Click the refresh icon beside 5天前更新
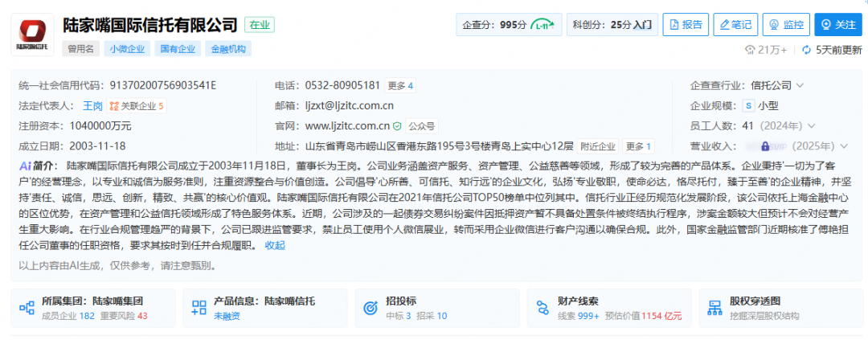This screenshot has height=340, width=868. (807, 50)
